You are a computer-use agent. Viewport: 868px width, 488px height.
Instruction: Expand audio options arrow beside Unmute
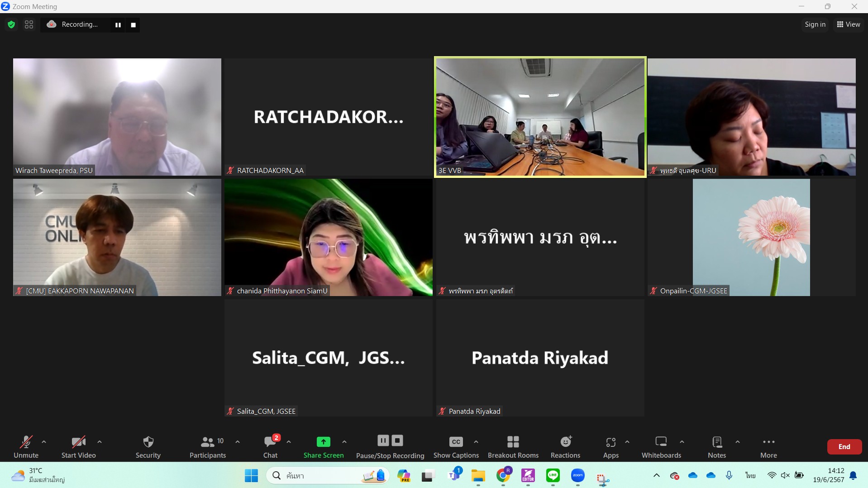44,441
